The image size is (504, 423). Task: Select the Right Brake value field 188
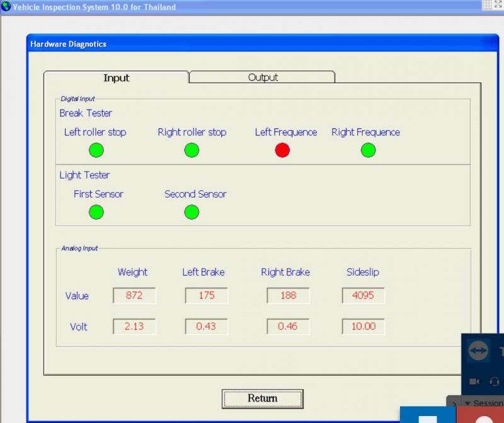pyautogui.click(x=289, y=295)
